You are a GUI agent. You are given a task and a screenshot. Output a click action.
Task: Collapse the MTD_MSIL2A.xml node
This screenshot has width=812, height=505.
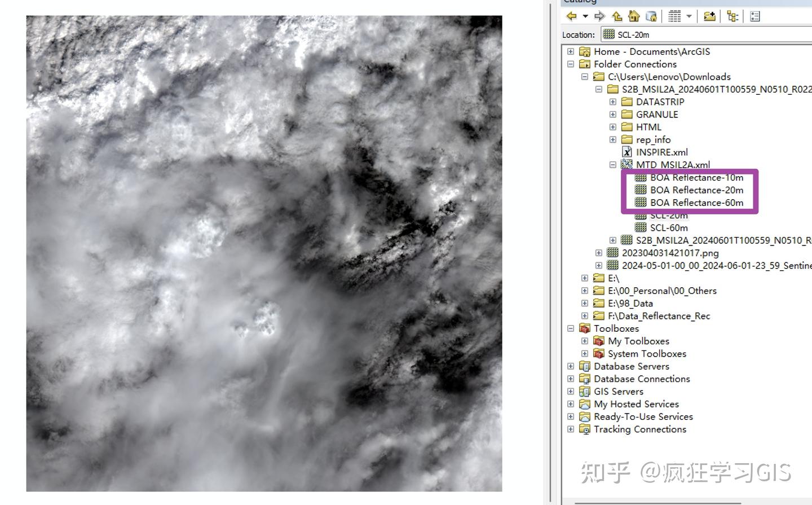tap(613, 164)
